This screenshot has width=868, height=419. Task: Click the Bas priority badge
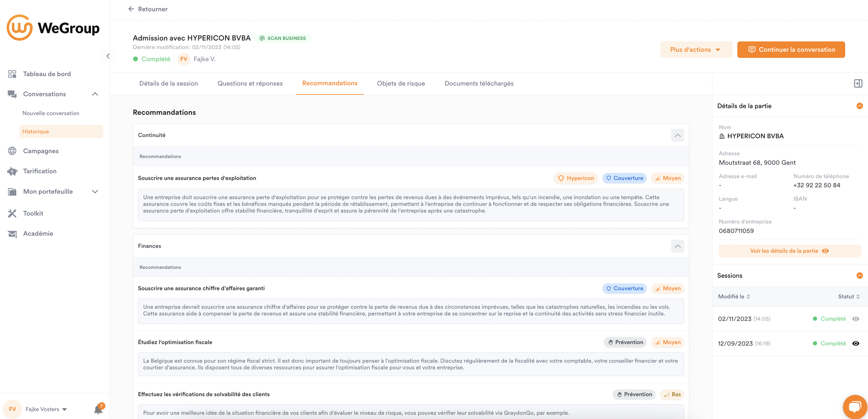point(672,394)
